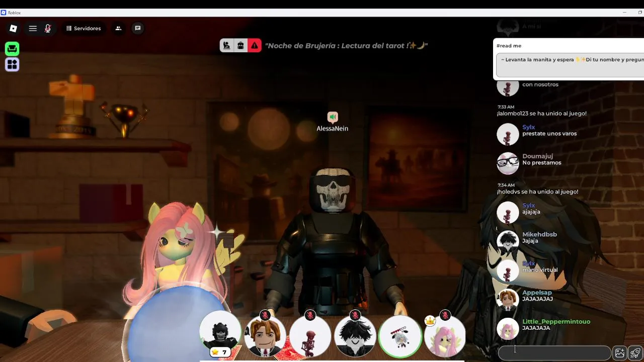Select the green-ringed small doll avatar bubble
644x362 pixels.
pos(400,336)
